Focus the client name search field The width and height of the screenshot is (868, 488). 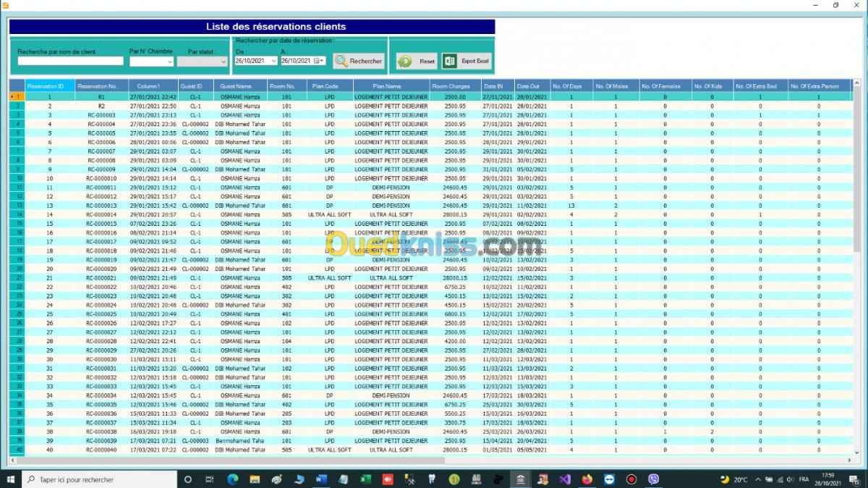coord(70,62)
